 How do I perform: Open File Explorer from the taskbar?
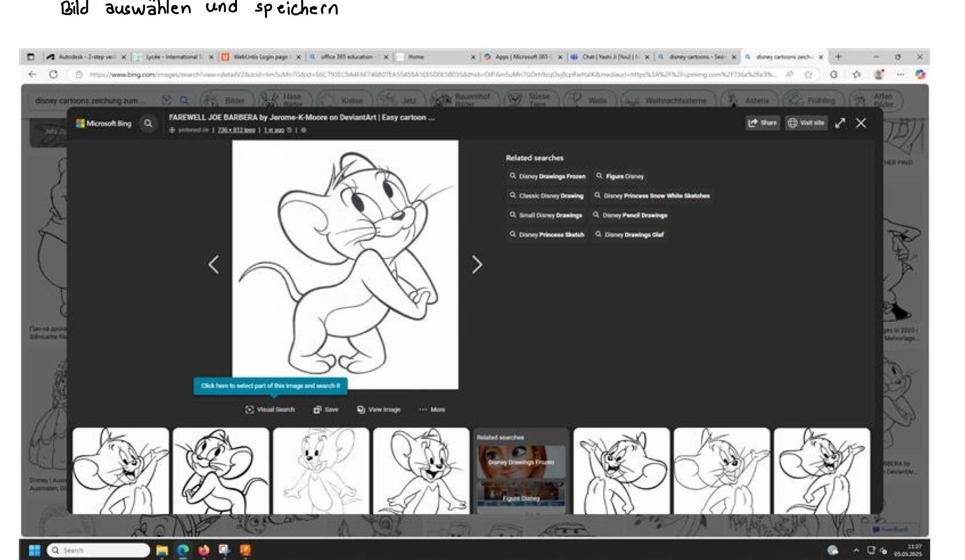162,550
